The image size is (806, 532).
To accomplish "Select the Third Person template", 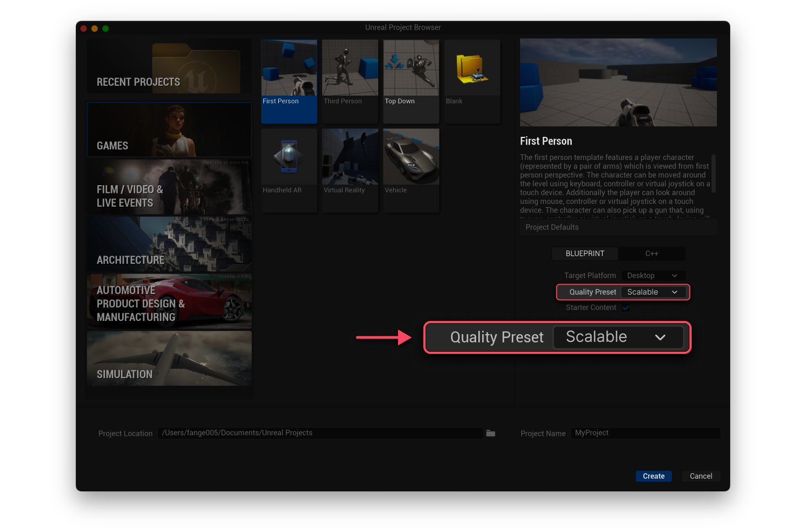I will coord(350,81).
